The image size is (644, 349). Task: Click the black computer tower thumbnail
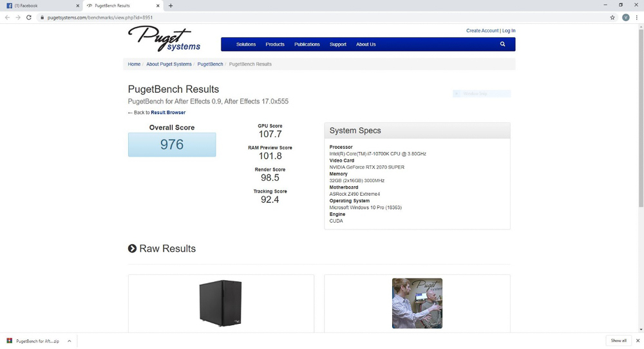220,303
